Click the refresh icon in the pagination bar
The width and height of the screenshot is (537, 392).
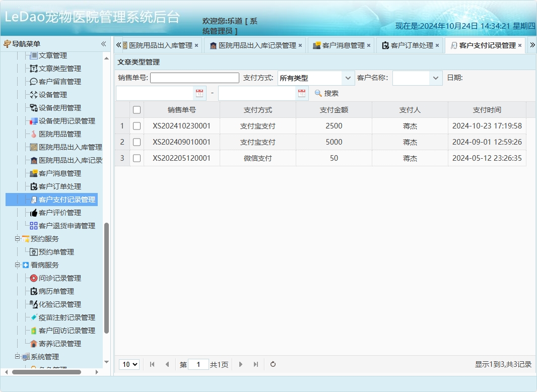click(273, 364)
